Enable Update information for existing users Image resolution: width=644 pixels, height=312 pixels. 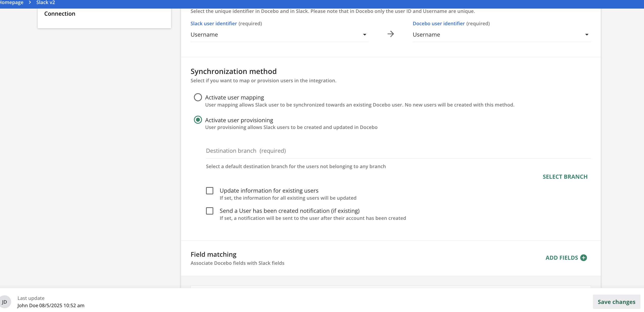210,191
